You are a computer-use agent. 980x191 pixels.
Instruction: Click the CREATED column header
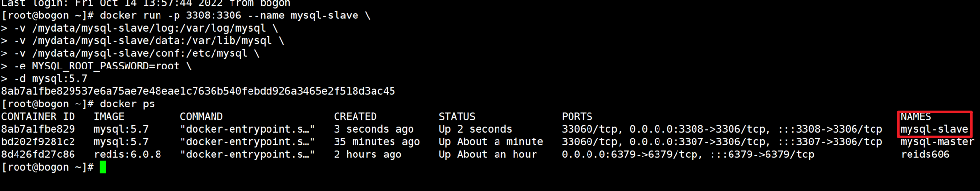[x=355, y=117]
